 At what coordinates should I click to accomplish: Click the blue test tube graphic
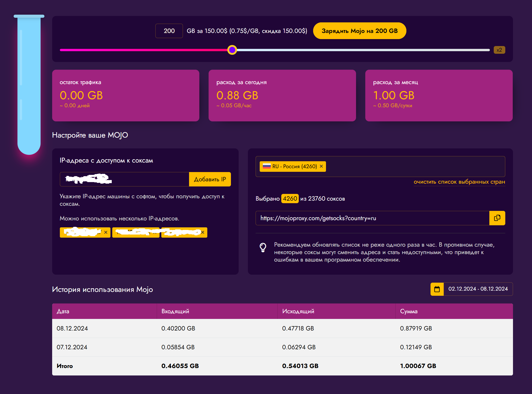click(29, 85)
